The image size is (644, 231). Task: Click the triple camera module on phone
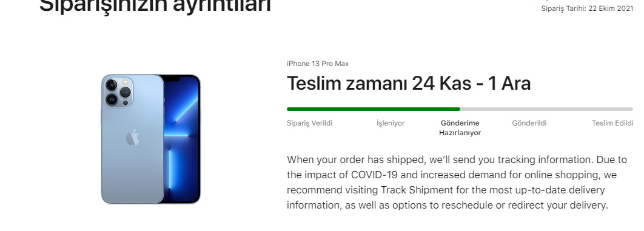tap(118, 92)
